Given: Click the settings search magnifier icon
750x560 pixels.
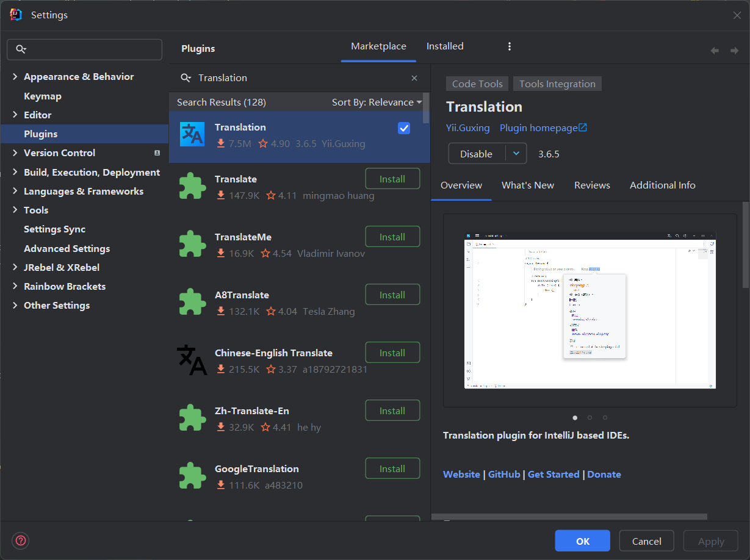Looking at the screenshot, I should point(21,49).
